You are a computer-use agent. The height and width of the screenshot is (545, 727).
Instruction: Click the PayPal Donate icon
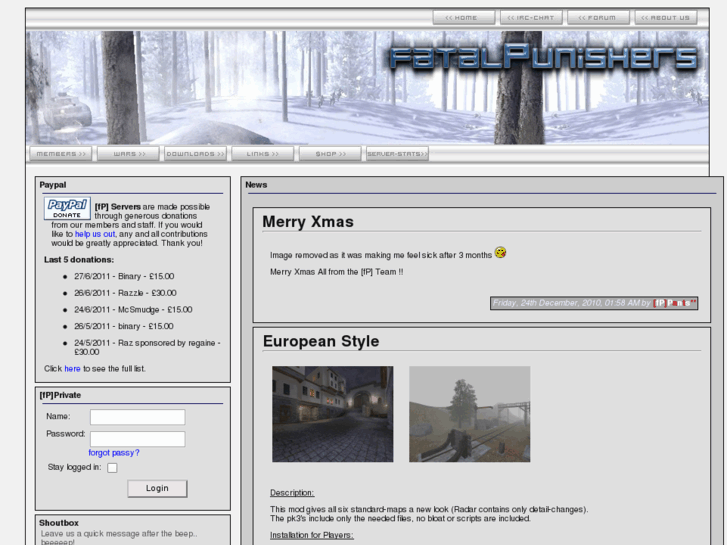(x=67, y=208)
